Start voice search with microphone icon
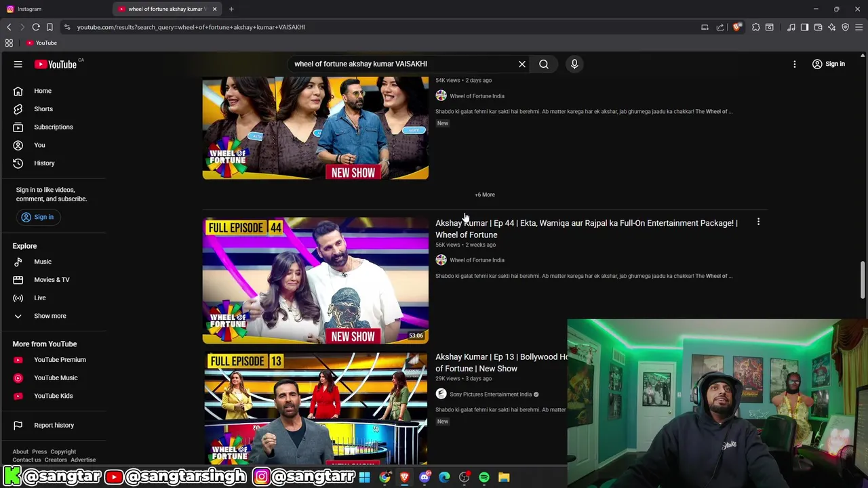The image size is (868, 488). tap(574, 64)
